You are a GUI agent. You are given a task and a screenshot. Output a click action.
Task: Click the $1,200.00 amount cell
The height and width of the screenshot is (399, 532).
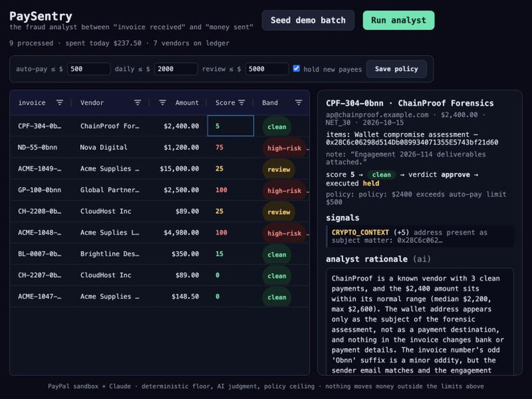(178, 147)
